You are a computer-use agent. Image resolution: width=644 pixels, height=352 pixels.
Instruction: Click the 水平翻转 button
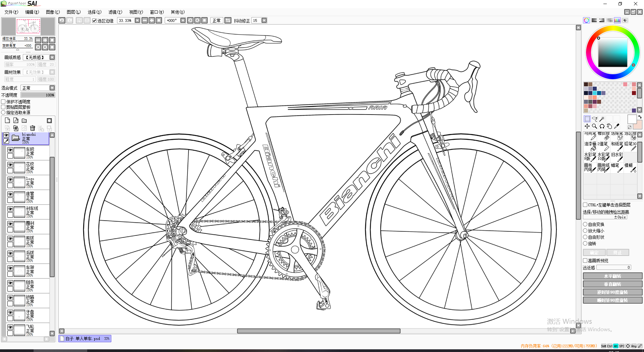coord(612,276)
